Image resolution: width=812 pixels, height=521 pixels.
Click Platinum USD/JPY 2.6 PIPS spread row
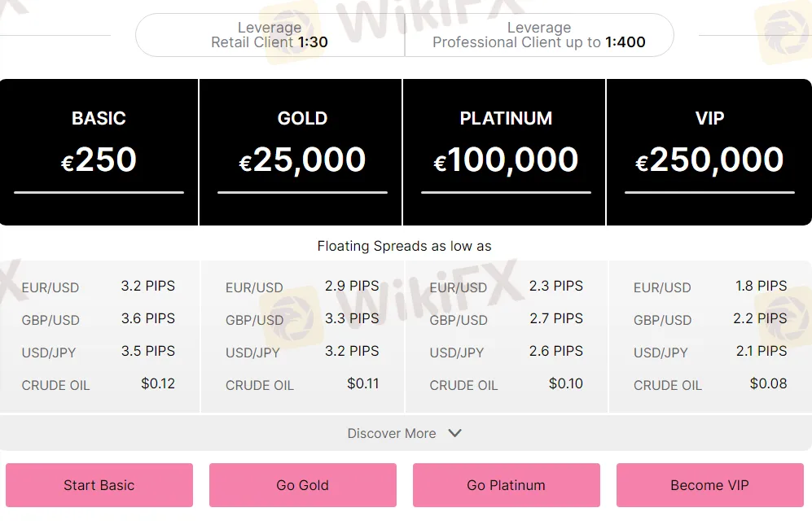point(506,352)
